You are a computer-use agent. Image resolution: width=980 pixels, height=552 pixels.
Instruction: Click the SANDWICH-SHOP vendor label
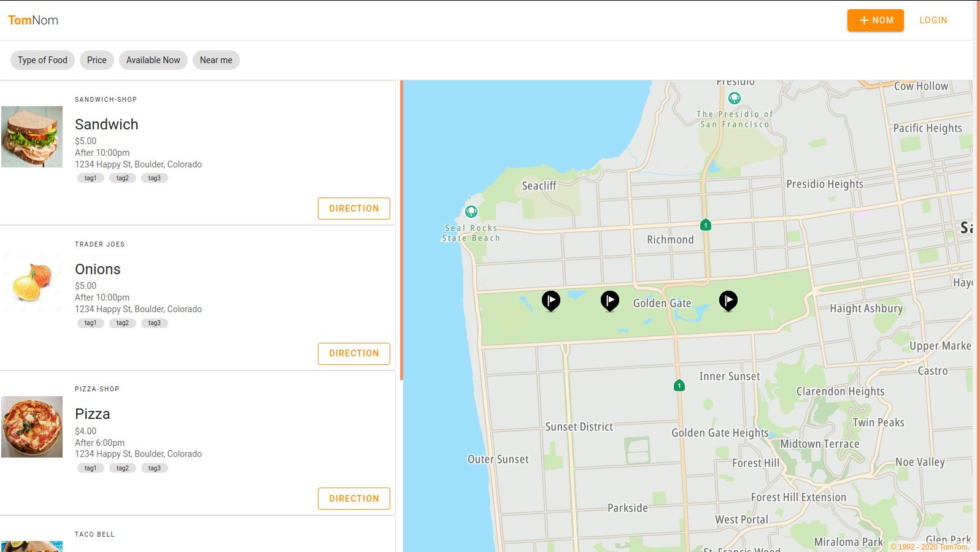[106, 99]
